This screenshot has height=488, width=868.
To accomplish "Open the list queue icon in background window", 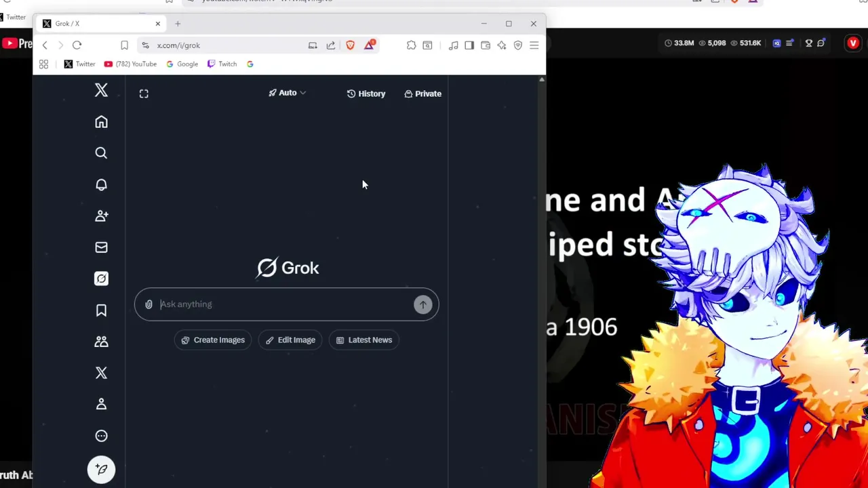I will [x=789, y=43].
